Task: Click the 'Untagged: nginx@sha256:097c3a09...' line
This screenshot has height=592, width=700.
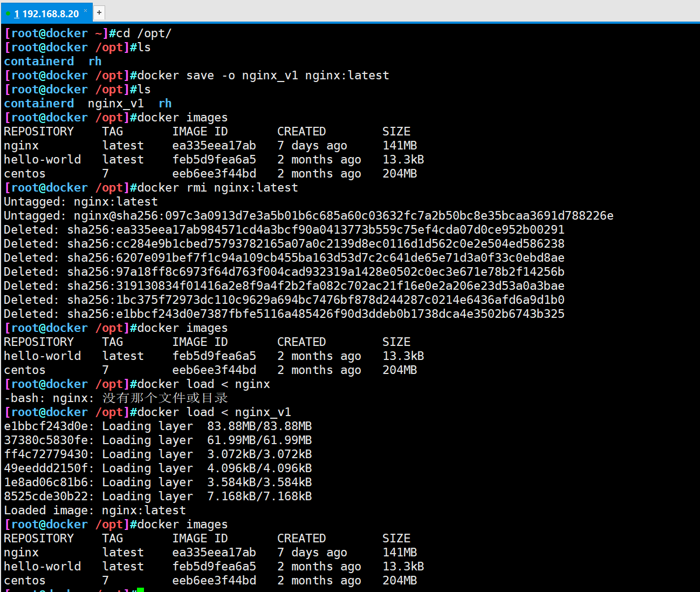Action: (308, 216)
